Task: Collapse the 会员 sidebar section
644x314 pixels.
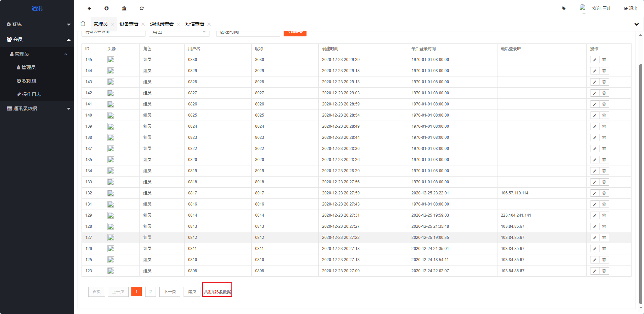Action: pyautogui.click(x=37, y=39)
